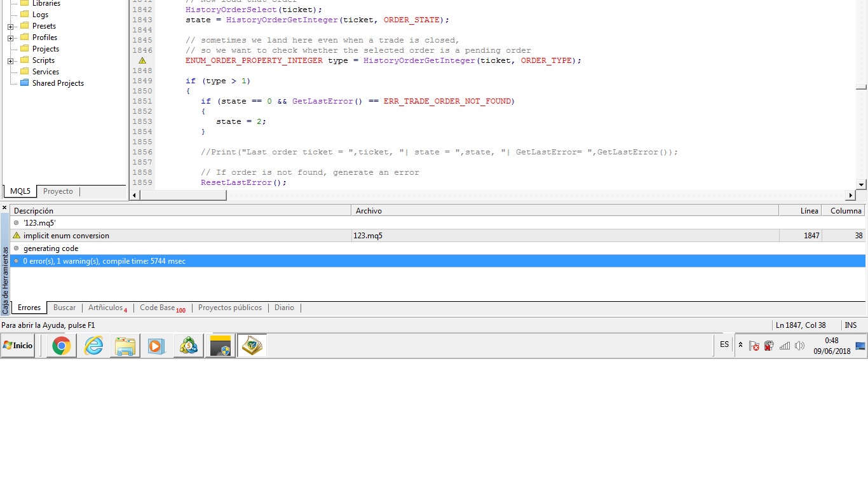The image size is (868, 488).
Task: Close the Toolbox panel
Action: (x=4, y=208)
